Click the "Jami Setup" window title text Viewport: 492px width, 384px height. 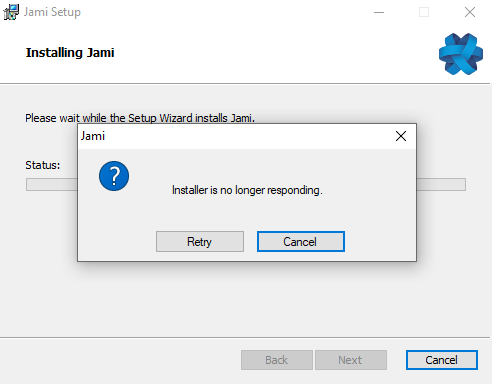point(52,12)
